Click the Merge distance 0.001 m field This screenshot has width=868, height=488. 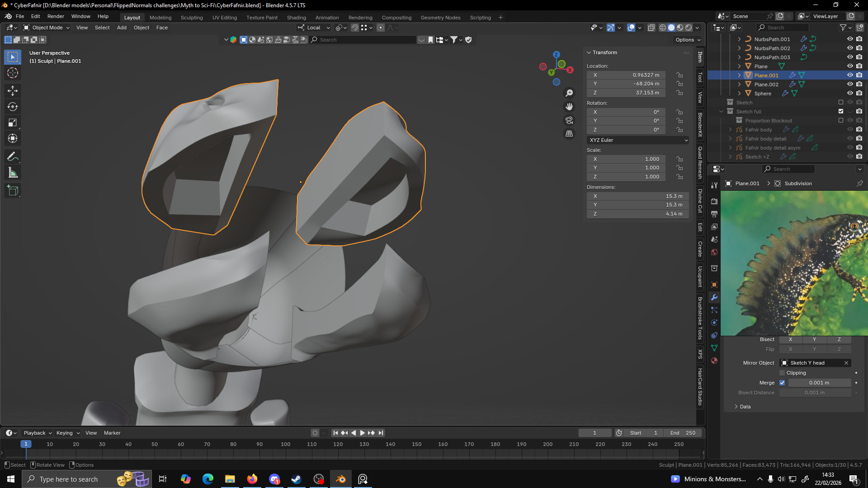[x=819, y=383]
